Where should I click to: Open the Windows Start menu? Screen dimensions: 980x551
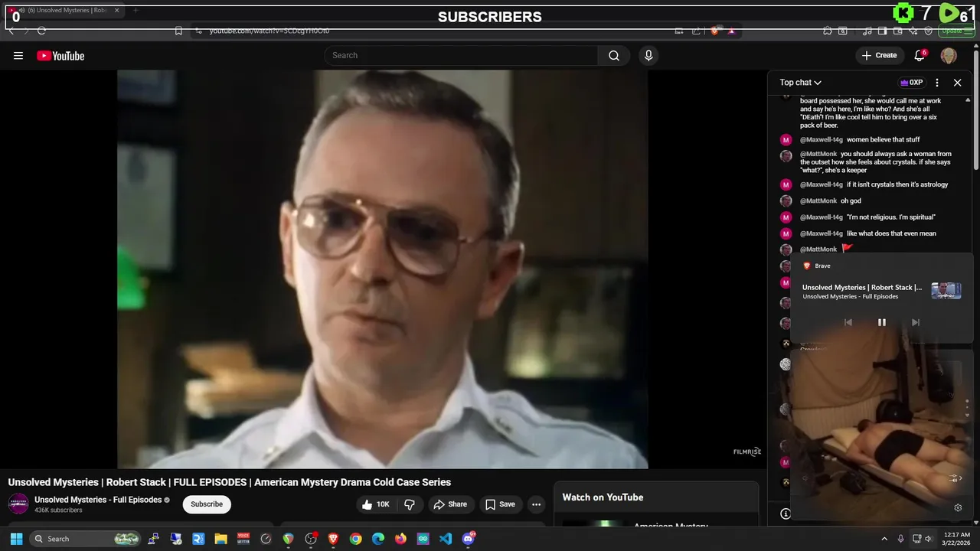(16, 539)
